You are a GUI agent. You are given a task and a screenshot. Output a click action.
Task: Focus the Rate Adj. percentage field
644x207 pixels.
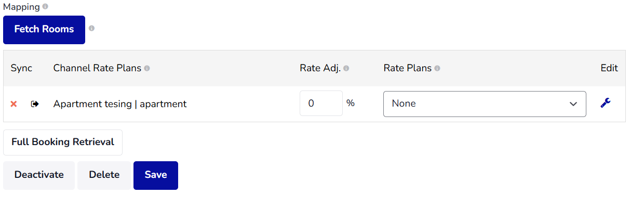click(x=321, y=103)
